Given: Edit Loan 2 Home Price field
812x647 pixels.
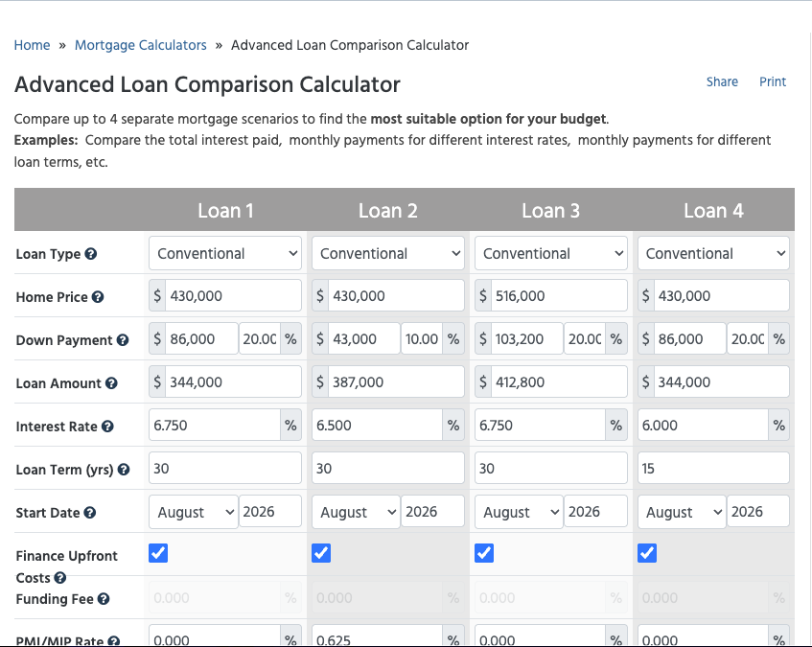Looking at the screenshot, I should tap(396, 295).
